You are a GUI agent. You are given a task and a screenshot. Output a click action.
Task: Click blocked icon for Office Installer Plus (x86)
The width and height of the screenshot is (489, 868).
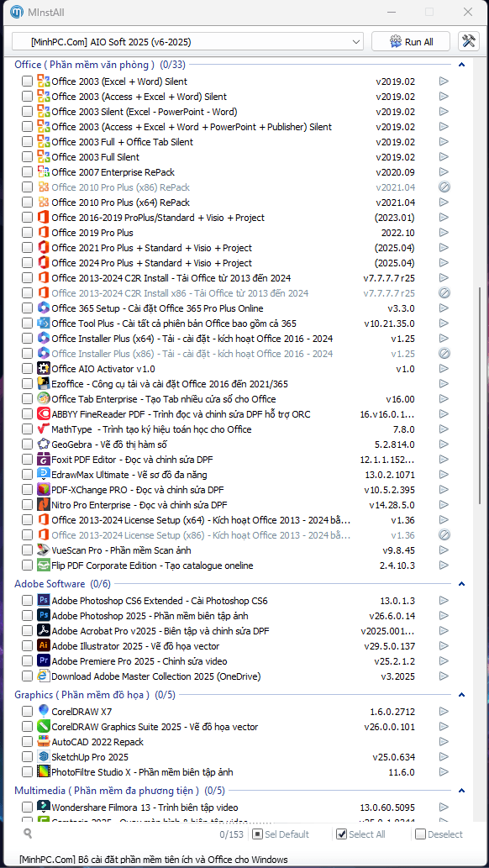click(444, 353)
